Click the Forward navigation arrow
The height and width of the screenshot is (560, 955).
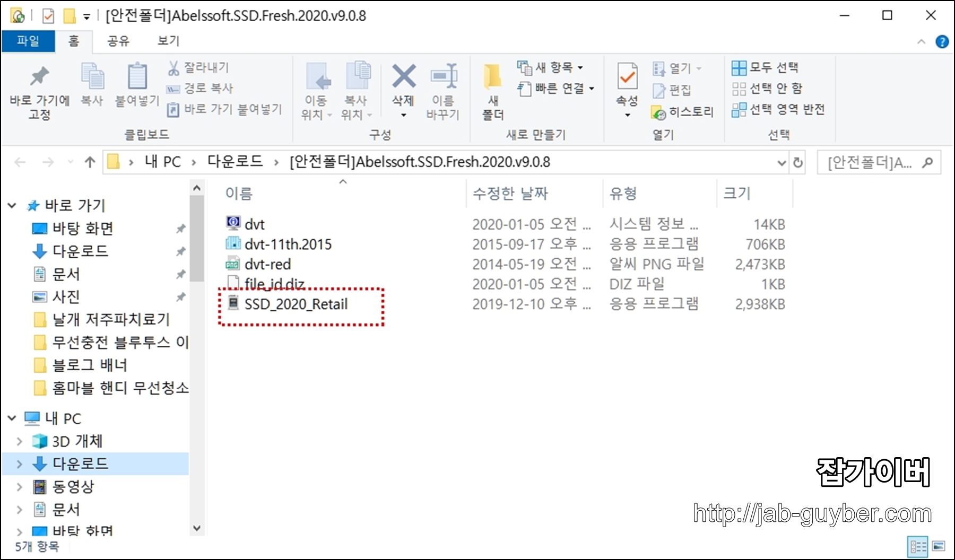(48, 162)
